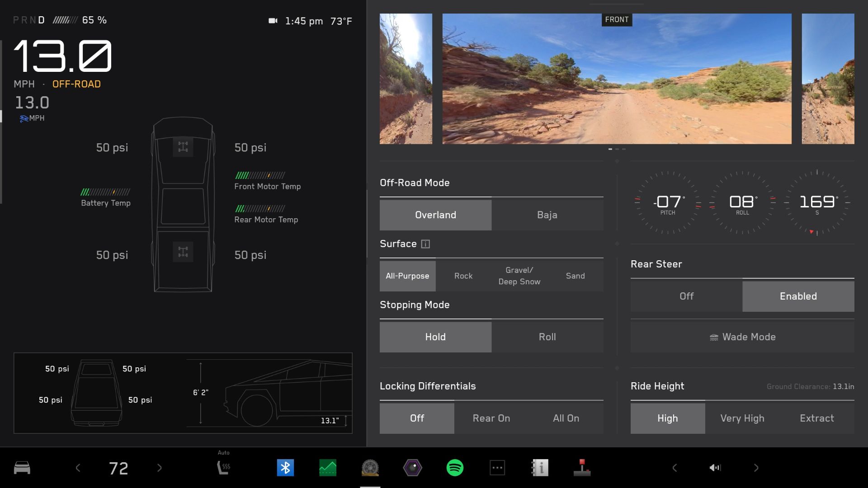
Task: Open the Bluetooth settings icon
Action: pyautogui.click(x=285, y=468)
